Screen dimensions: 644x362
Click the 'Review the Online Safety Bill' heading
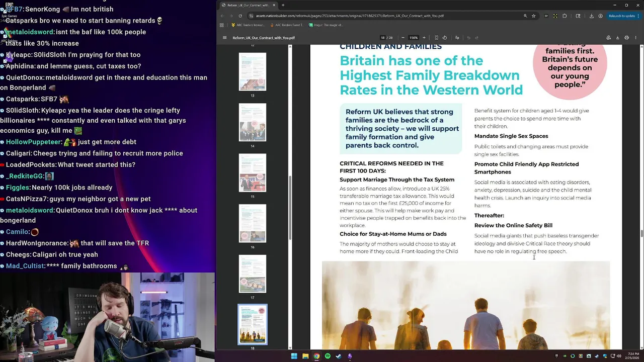[513, 226]
